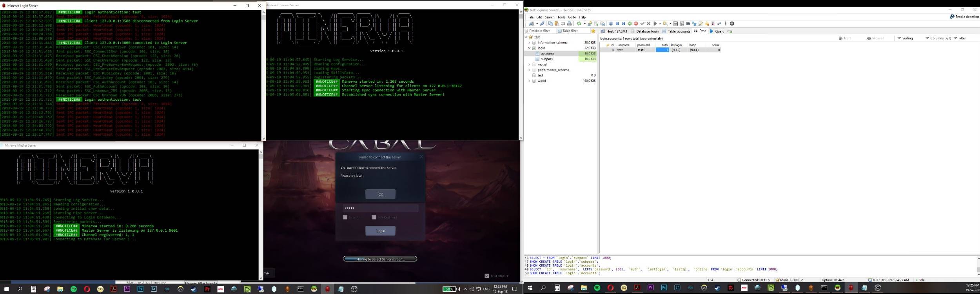Expand the information_schema database node

(529, 42)
